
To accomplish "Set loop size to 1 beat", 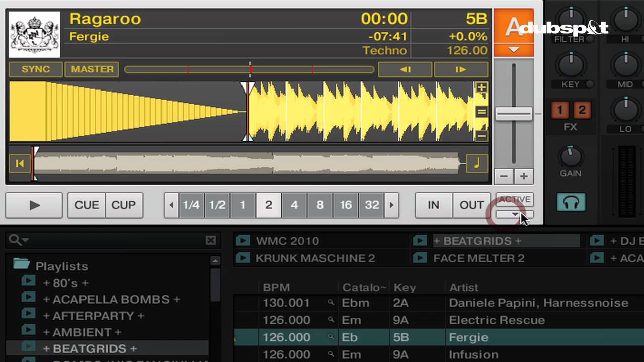I will point(243,205).
